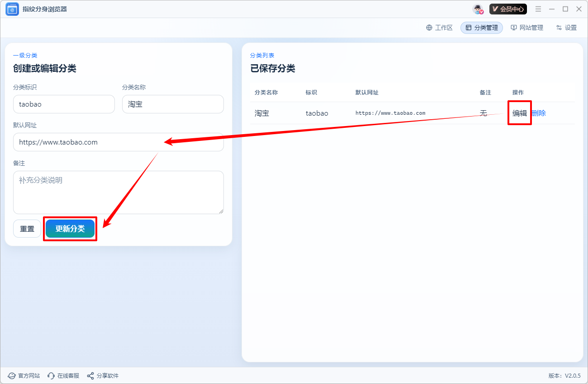Click 删除 for the 淘宝 row
Image resolution: width=588 pixels, height=384 pixels.
[x=539, y=113]
